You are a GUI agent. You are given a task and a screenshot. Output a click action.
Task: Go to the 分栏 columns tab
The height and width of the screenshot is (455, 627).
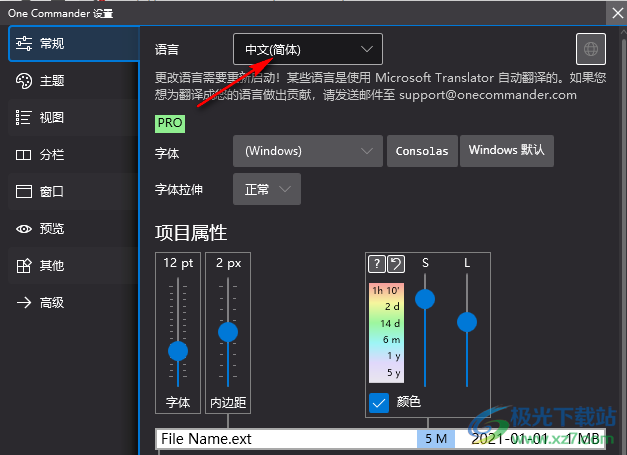pyautogui.click(x=74, y=155)
